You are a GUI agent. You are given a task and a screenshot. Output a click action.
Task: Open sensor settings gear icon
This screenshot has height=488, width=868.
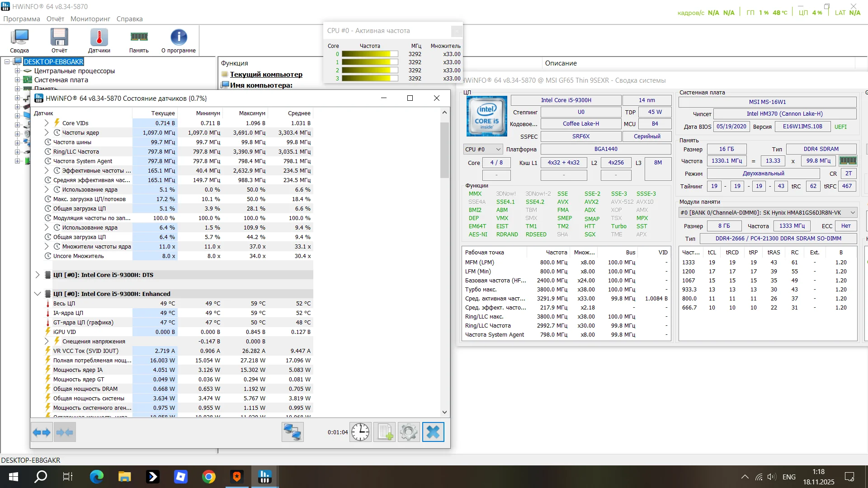pyautogui.click(x=409, y=432)
